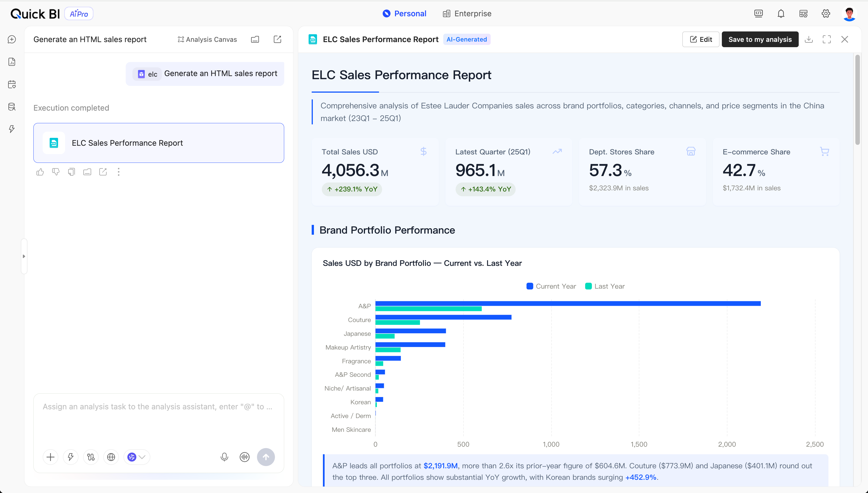
Task: Click the Edit button
Action: coord(701,39)
